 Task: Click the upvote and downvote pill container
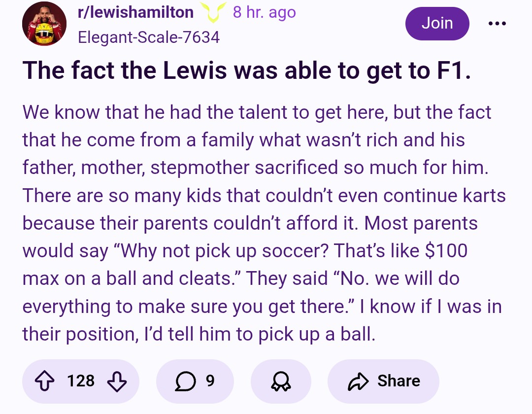(x=81, y=381)
